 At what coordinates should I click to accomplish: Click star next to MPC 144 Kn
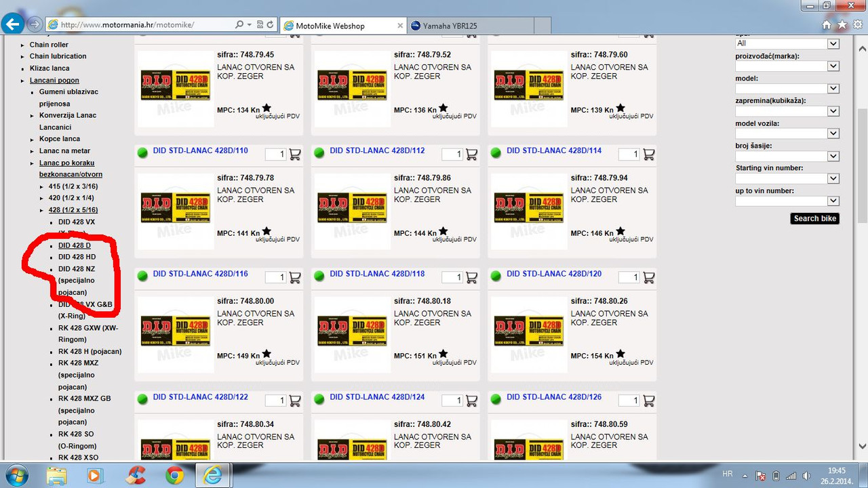[443, 231]
